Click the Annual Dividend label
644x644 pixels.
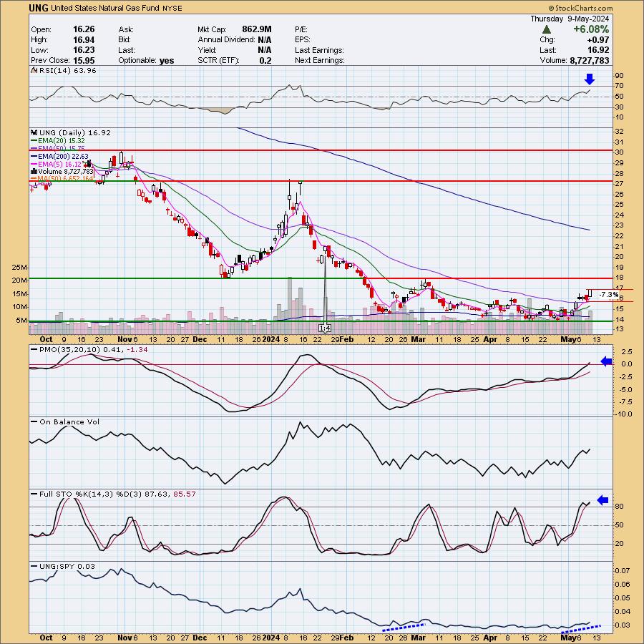pyautogui.click(x=226, y=40)
